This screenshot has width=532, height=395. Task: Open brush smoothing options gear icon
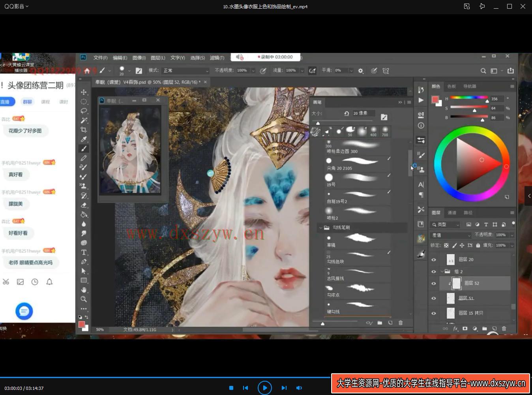point(360,71)
